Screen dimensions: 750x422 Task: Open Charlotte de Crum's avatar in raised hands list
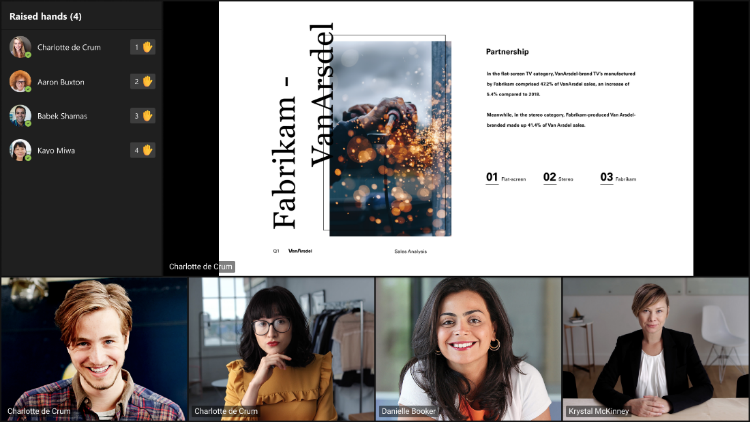(20, 47)
